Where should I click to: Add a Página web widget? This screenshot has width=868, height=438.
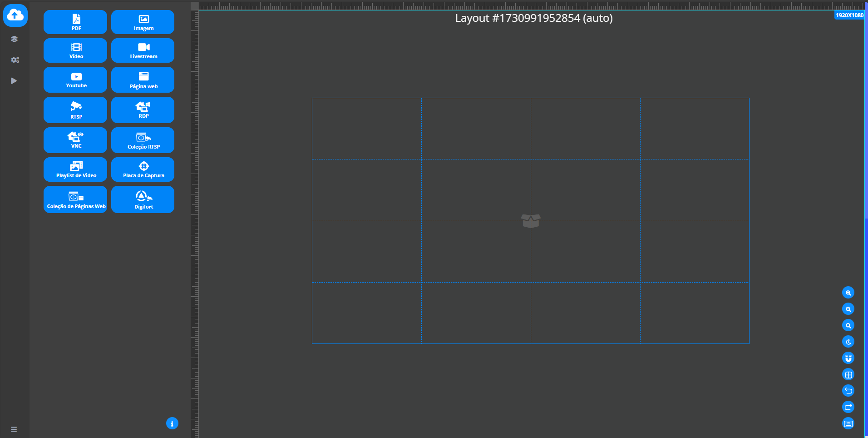pos(143,80)
